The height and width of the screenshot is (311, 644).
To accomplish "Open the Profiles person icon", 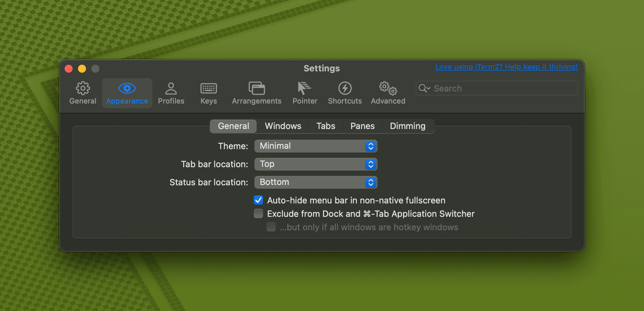I will tap(171, 88).
